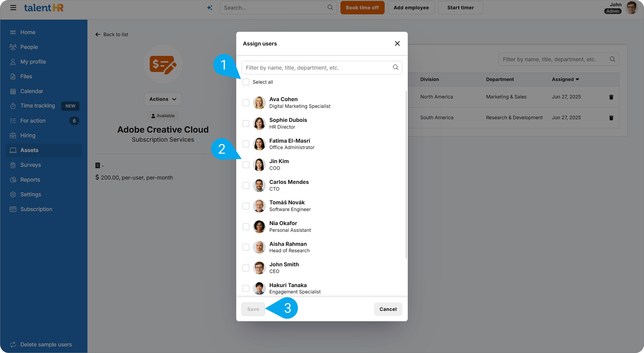This screenshot has height=353, width=644.
Task: Close the Assign users dialog
Action: pyautogui.click(x=397, y=43)
